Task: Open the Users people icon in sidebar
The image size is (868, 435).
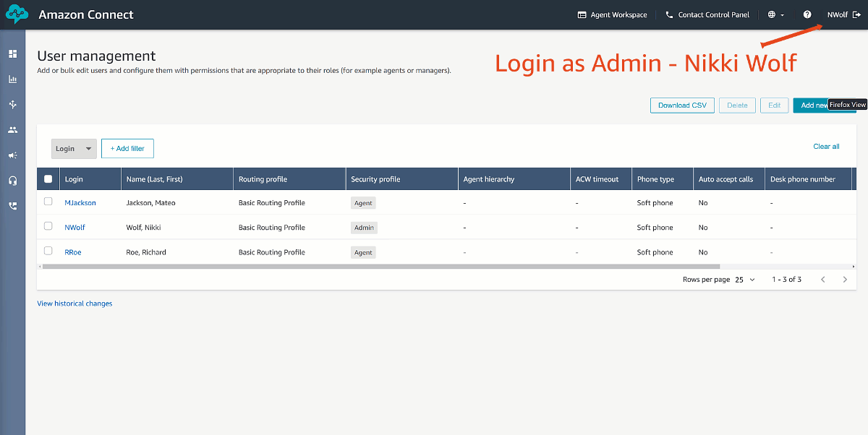Action: point(12,130)
